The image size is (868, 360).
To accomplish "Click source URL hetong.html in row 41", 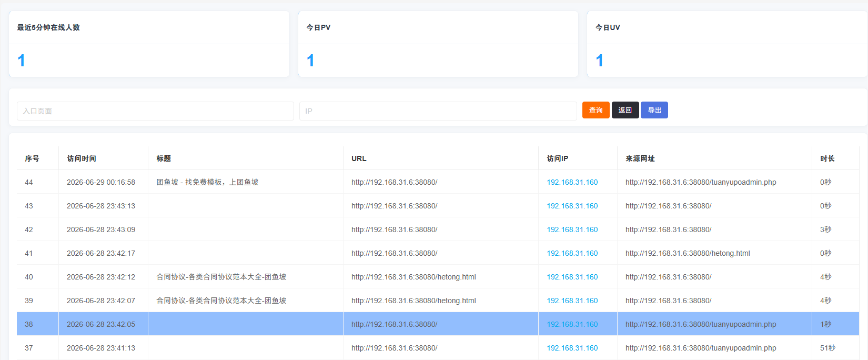I will pos(688,253).
